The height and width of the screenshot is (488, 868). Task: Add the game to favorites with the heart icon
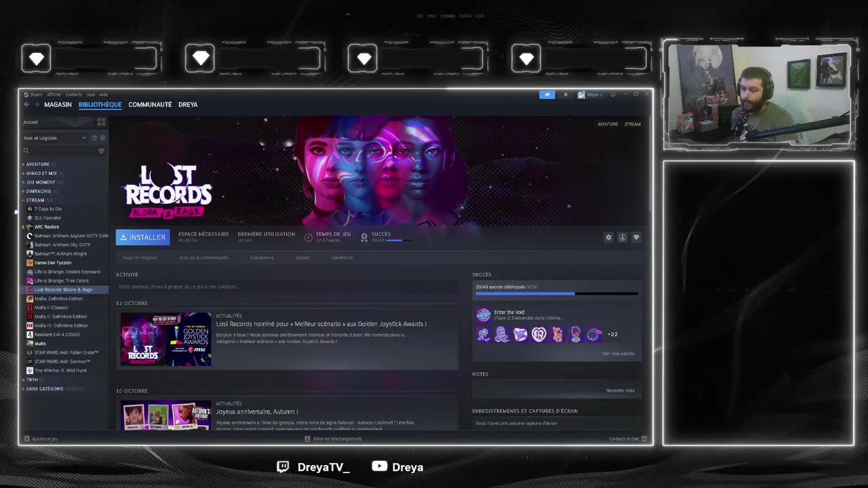point(636,237)
